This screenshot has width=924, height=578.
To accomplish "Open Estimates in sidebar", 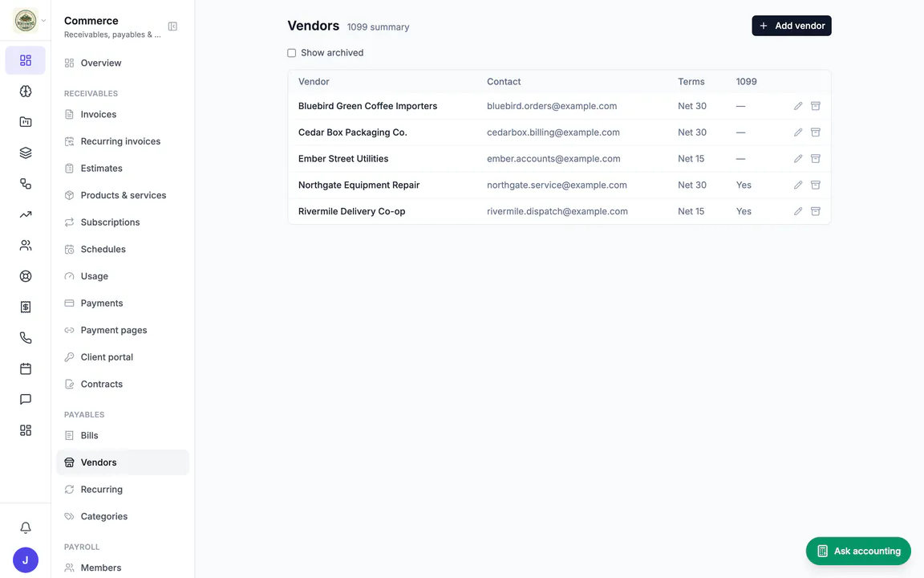I will click(123, 168).
